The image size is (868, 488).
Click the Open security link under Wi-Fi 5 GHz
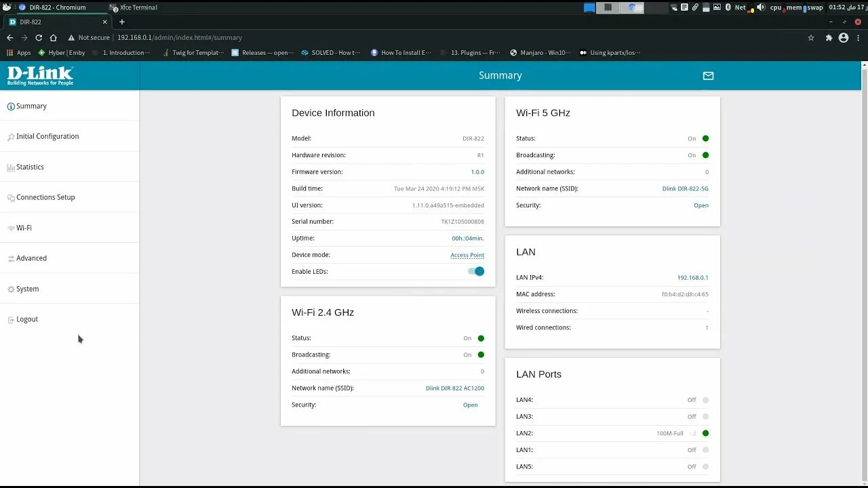pyautogui.click(x=701, y=205)
